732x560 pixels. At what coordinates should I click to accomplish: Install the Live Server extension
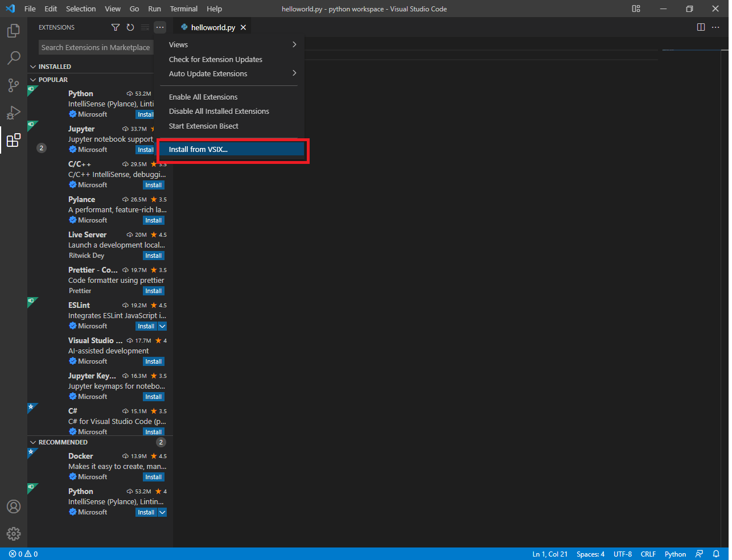coord(153,256)
